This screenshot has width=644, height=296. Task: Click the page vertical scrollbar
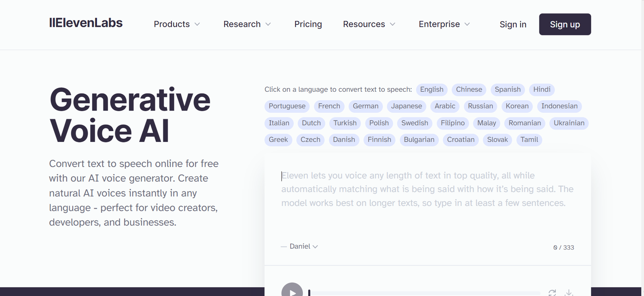coord(642,148)
